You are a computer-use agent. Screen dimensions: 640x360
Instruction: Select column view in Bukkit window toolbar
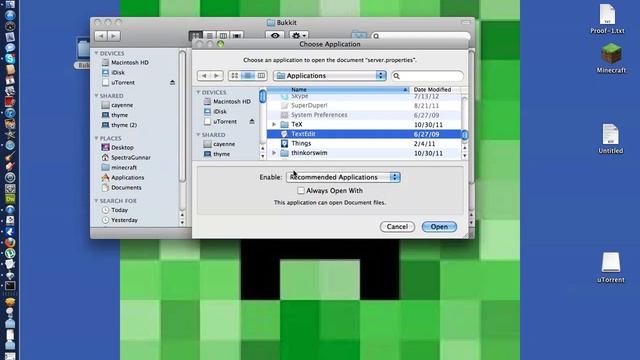pyautogui.click(x=223, y=36)
